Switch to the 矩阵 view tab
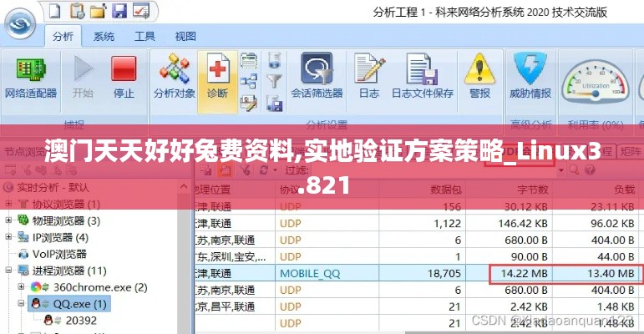Screen dimensions: 644x334 [x=631, y=152]
